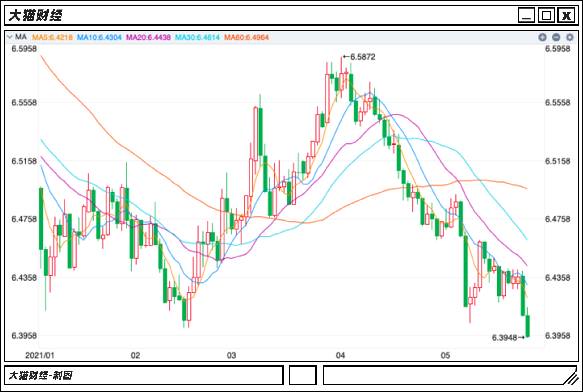The width and height of the screenshot is (583, 392).
Task: Toggle the MA20:6.4438 magenta indicator label
Action: click(x=148, y=37)
